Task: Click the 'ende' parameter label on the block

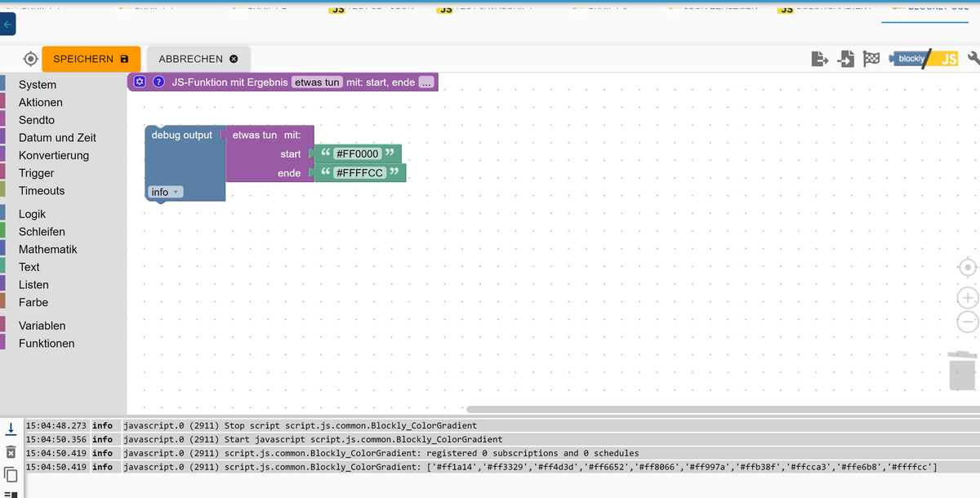Action: point(289,173)
